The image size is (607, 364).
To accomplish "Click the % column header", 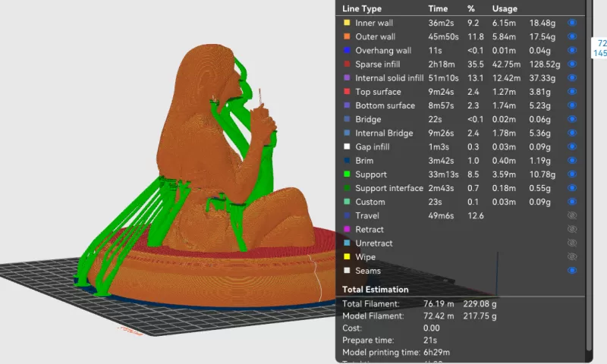I will point(470,8).
